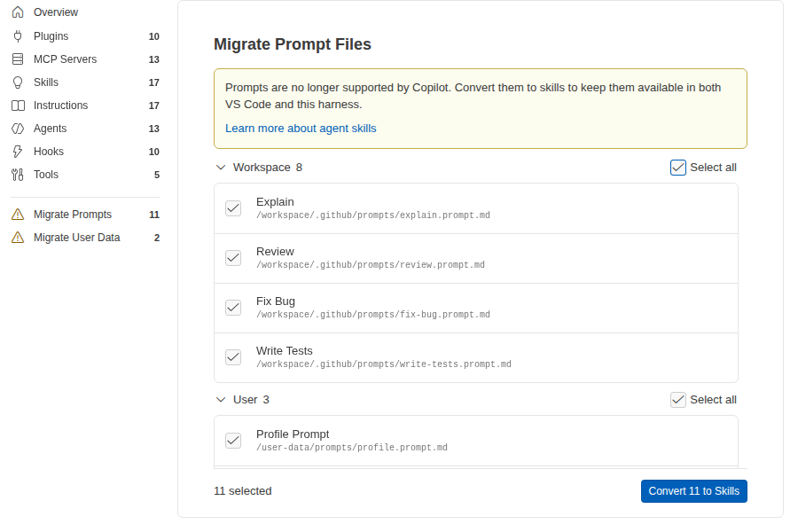Uncheck the Fix Bug prompt checkbox

[x=233, y=308]
